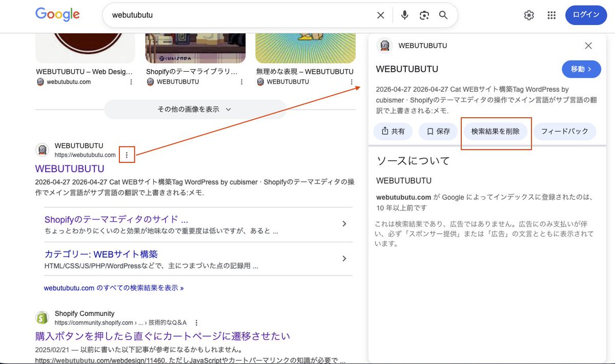Click bold webutubutu.com text in source info
Image resolution: width=615 pixels, height=364 pixels.
coord(403,197)
